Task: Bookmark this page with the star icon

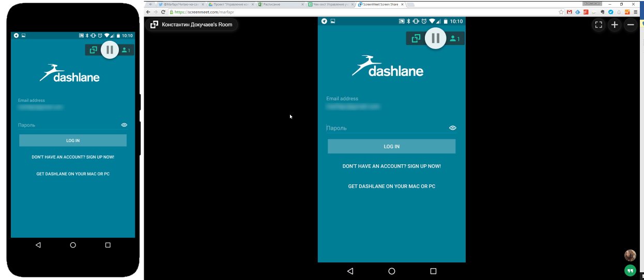Action: pos(561,12)
